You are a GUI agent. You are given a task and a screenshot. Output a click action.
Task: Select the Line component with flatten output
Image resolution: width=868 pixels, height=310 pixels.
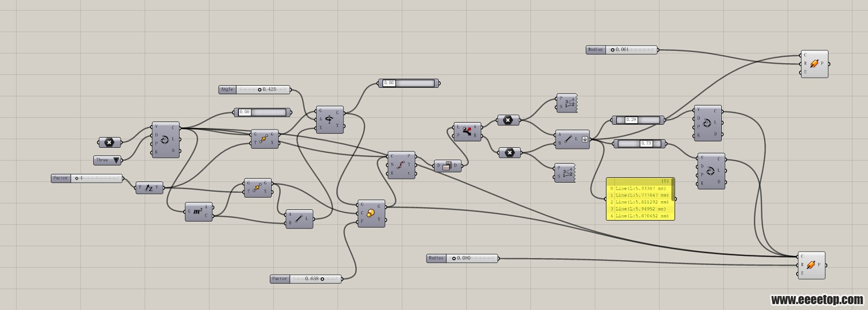pyautogui.click(x=572, y=139)
